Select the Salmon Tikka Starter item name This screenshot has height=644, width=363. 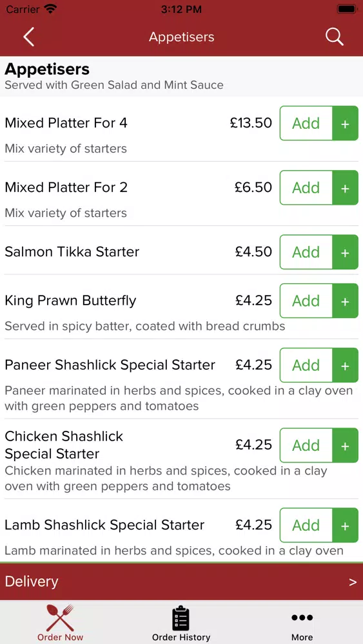point(72,252)
